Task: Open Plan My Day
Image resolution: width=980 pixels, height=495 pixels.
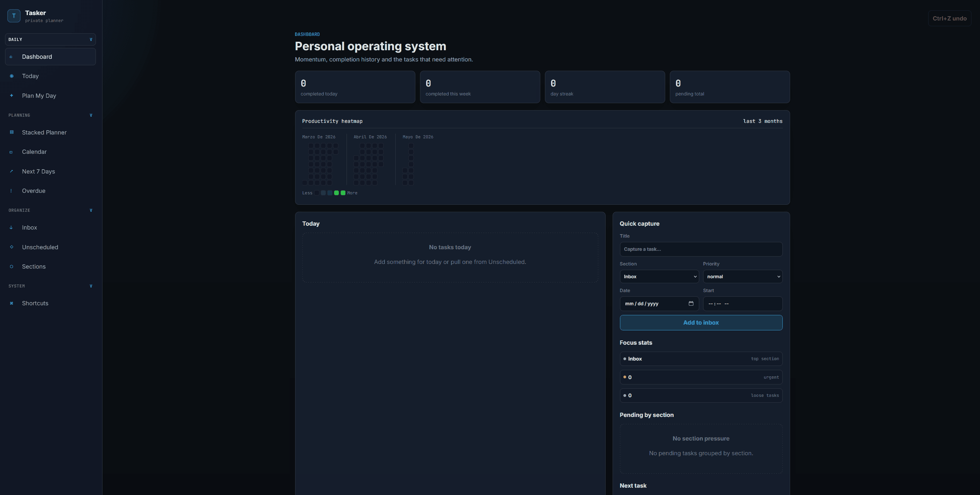Action: (50, 96)
